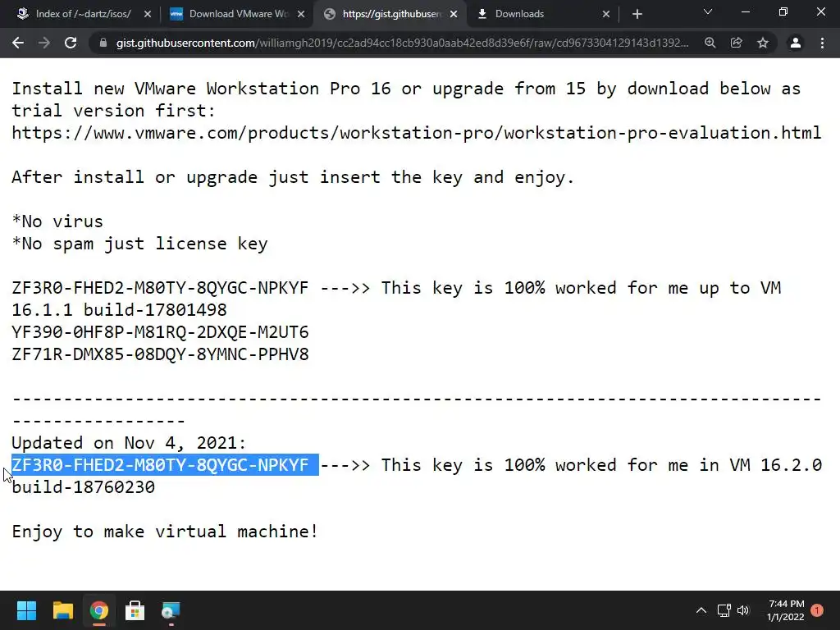Open Microsoft Store from taskbar
This screenshot has width=840, height=630.
(135, 610)
